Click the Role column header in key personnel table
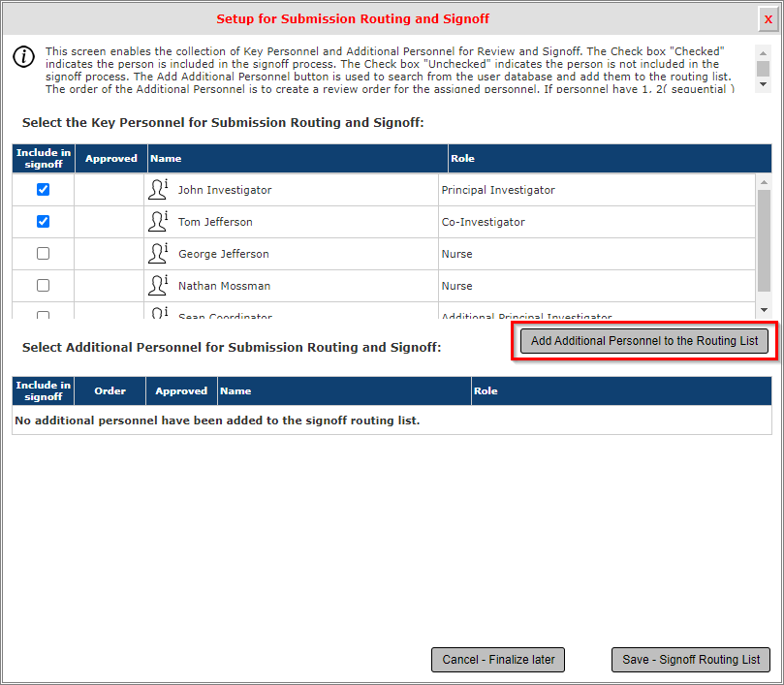 pyautogui.click(x=610, y=159)
